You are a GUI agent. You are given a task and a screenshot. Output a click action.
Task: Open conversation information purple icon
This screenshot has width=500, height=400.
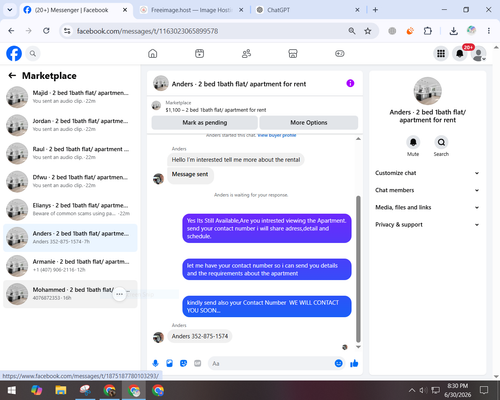pyautogui.click(x=350, y=83)
